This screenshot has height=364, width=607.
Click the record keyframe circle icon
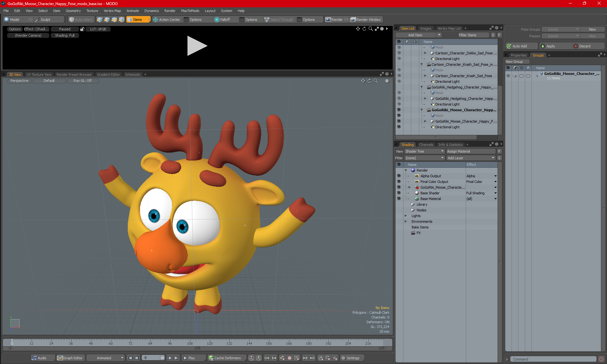coord(289,358)
